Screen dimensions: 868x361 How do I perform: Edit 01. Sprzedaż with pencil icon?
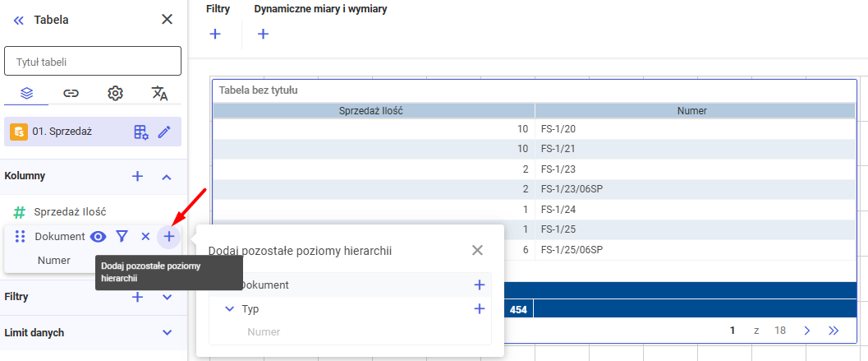[x=164, y=132]
